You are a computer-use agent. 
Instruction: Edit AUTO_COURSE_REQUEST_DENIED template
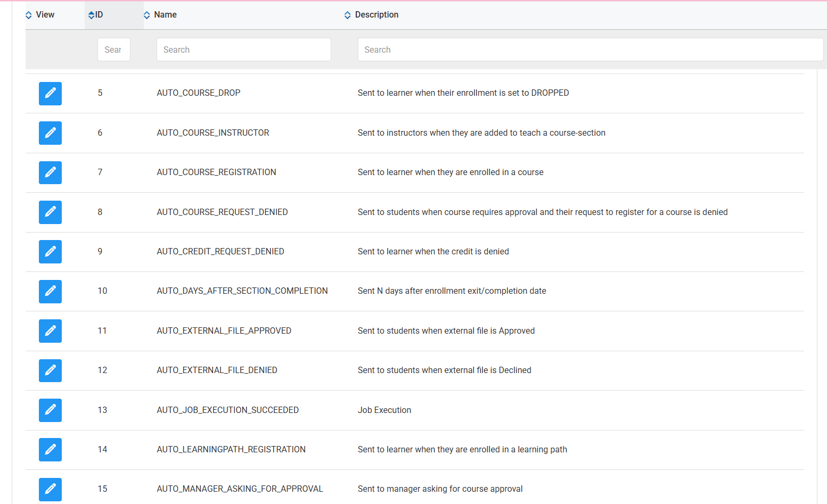[50, 212]
